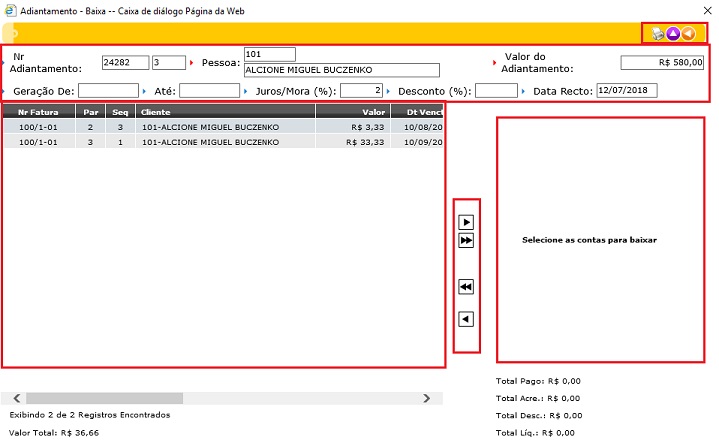
Task: Click the printer icon in the toolbar
Action: 658,33
